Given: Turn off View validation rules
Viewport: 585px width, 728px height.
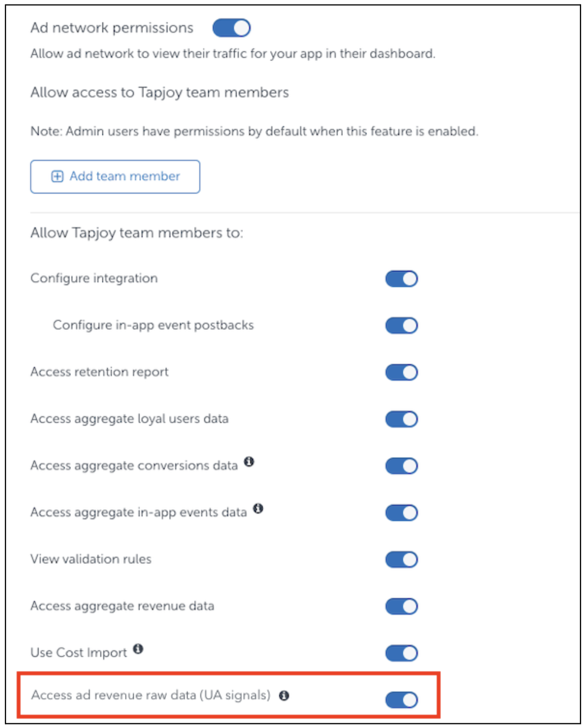Looking at the screenshot, I should point(402,559).
